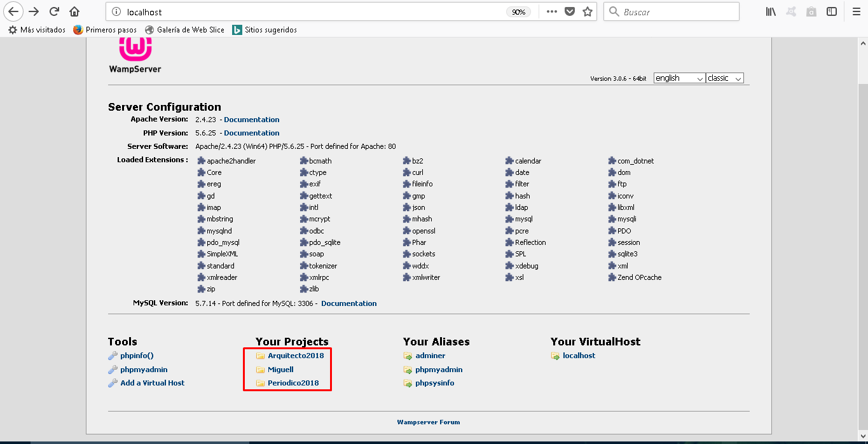Viewport: 868px width, 444px height.
Task: Open the Galería de Web Slice bookmark
Action: pyautogui.click(x=185, y=30)
